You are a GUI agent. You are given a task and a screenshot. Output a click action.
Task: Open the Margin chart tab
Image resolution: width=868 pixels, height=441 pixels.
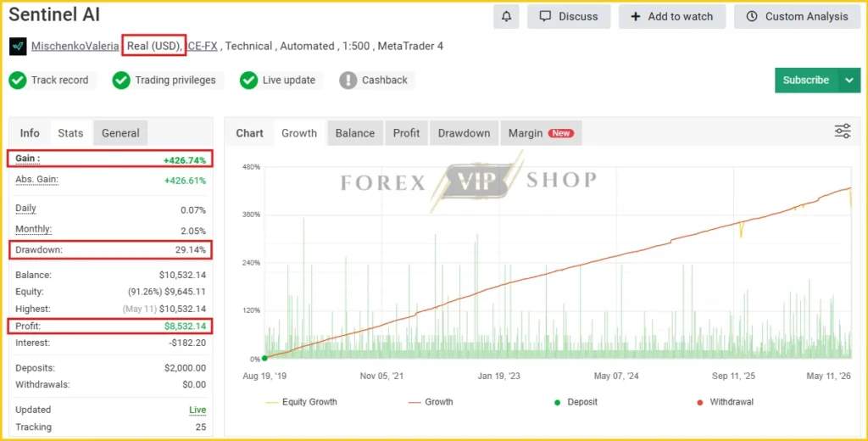pos(542,133)
